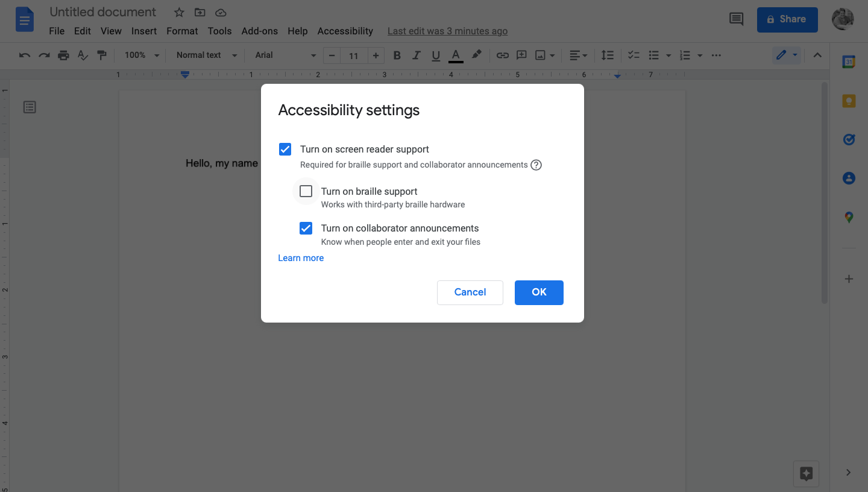Open Contacts side panel

(x=849, y=178)
